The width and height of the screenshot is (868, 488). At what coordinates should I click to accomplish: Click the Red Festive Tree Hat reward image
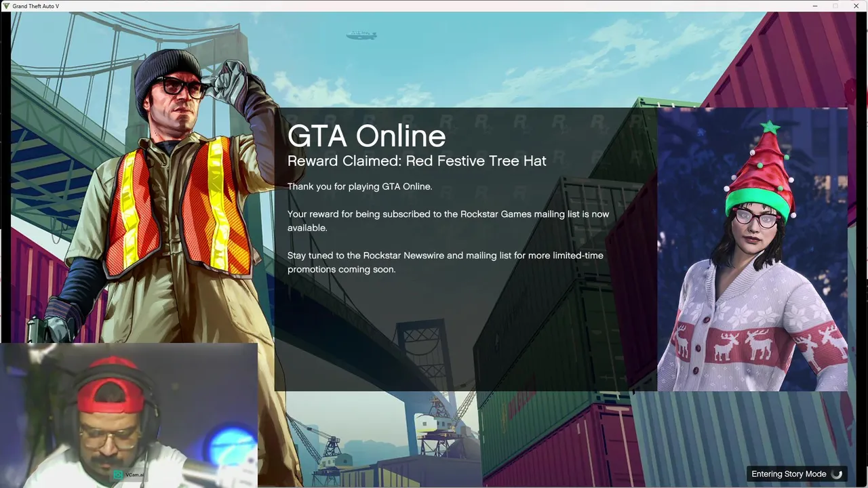tap(752, 249)
